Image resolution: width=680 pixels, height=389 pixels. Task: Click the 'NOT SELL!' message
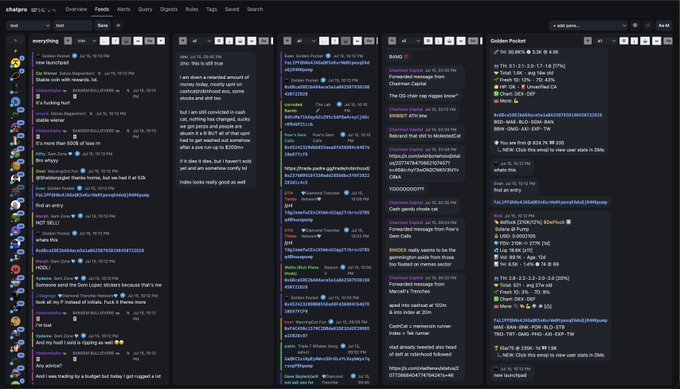tap(47, 223)
